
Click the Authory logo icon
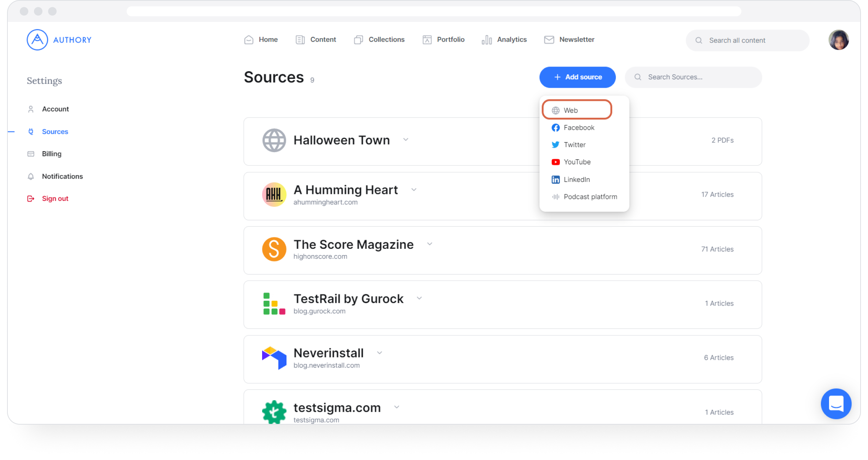tap(37, 40)
